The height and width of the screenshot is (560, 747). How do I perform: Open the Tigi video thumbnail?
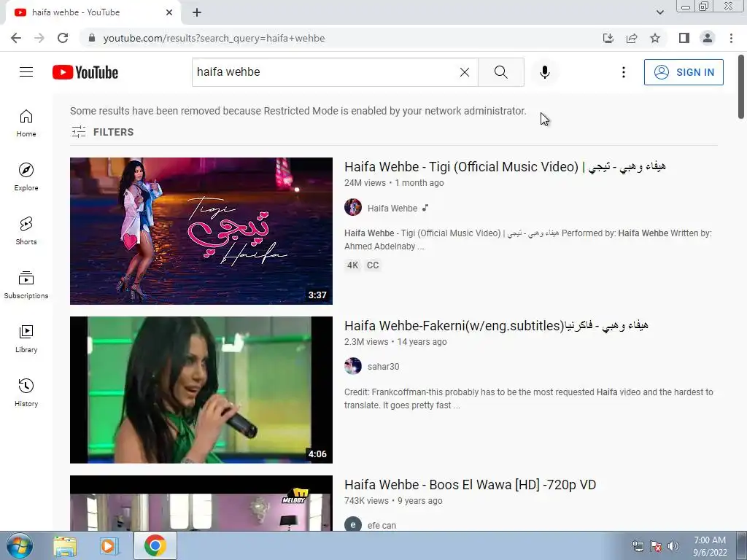201,231
